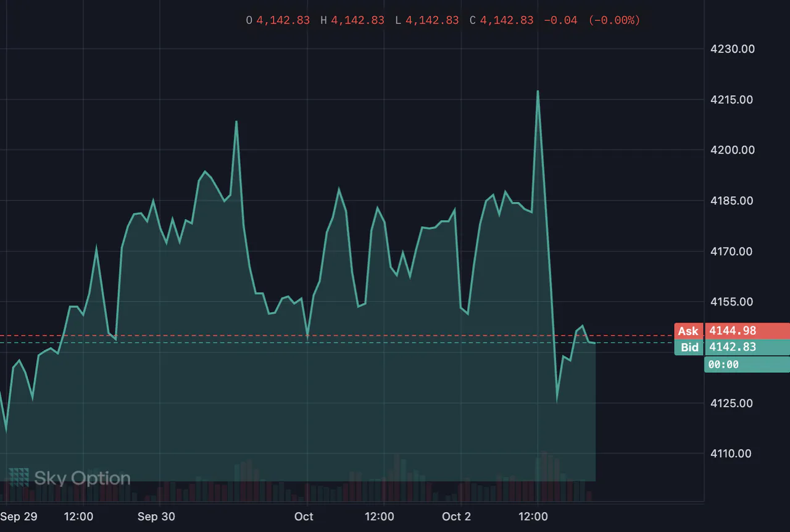Click the ask price 4144.98

pyautogui.click(x=747, y=331)
